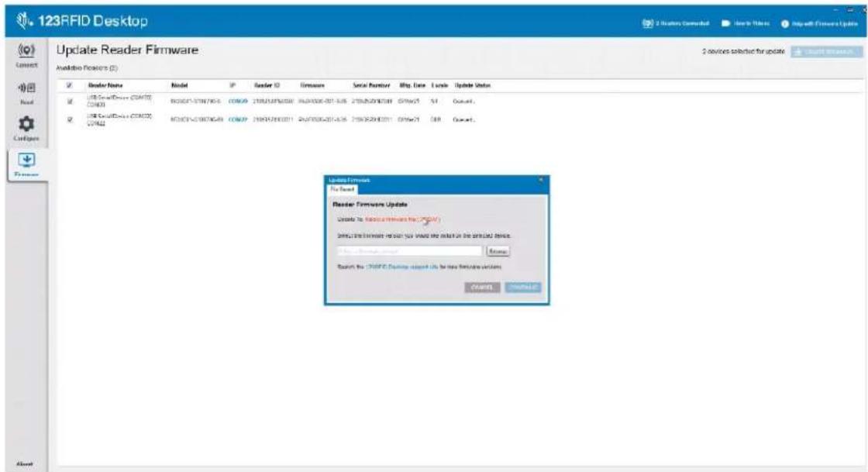The width and height of the screenshot is (868, 472).
Task: Click second row's Queued status
Action: pos(463,119)
